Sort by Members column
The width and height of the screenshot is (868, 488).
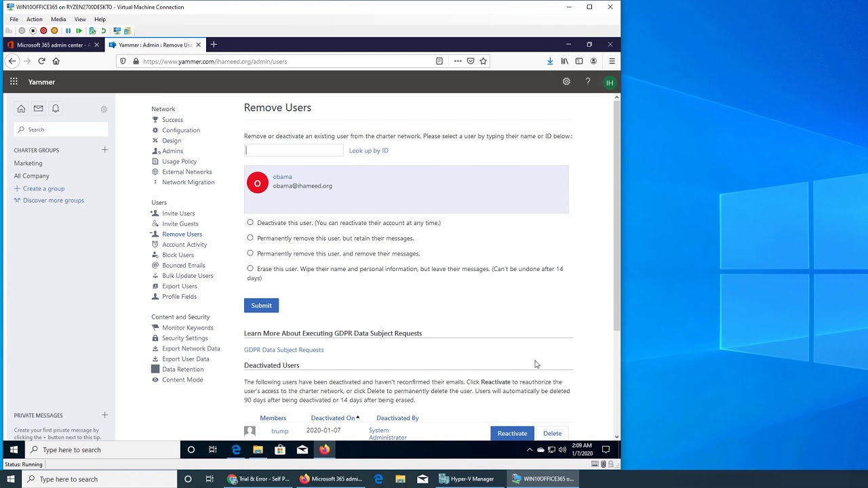click(273, 418)
